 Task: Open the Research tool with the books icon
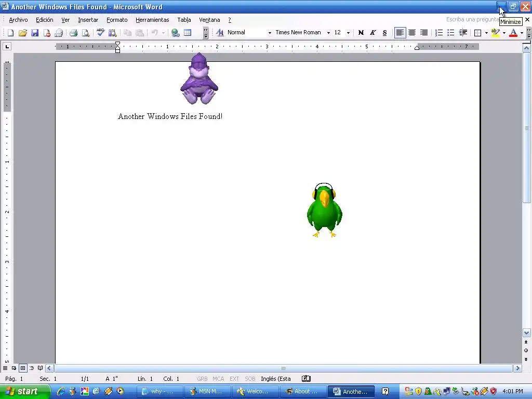[112, 33]
